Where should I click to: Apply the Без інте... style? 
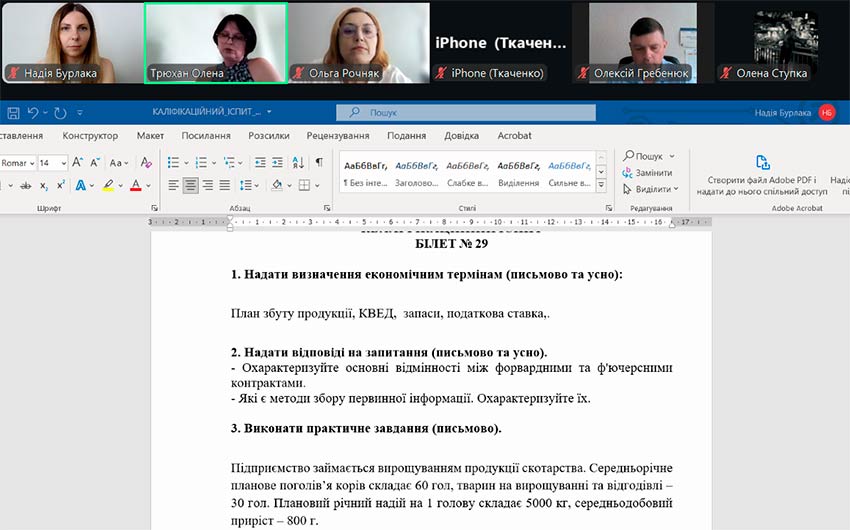(x=365, y=173)
